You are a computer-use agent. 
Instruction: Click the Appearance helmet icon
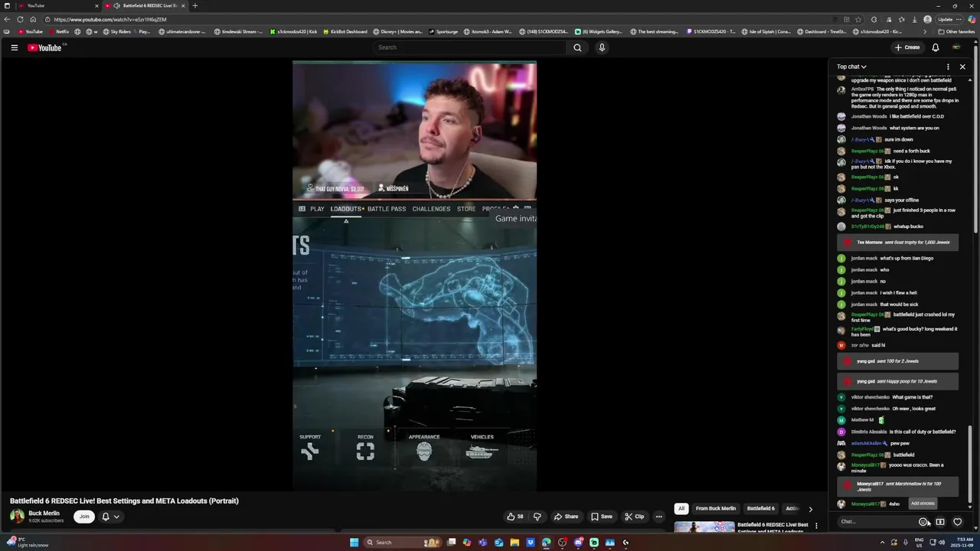pos(424,452)
